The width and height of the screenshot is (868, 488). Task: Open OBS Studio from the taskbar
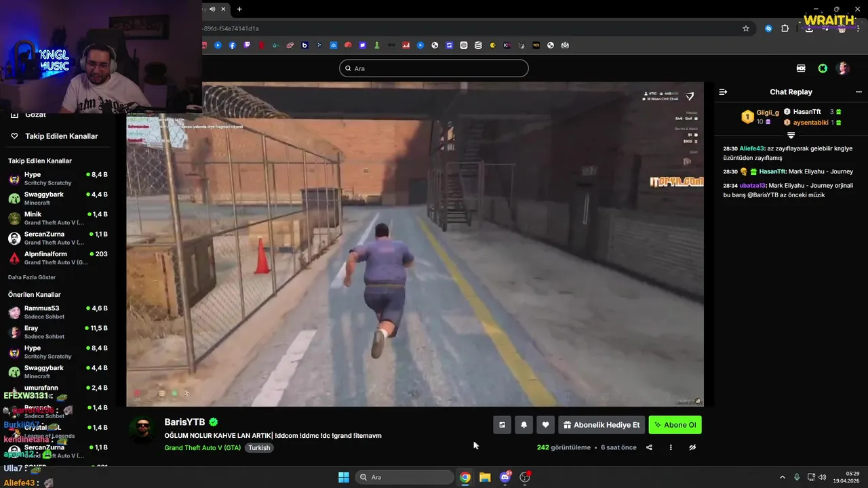525,477
